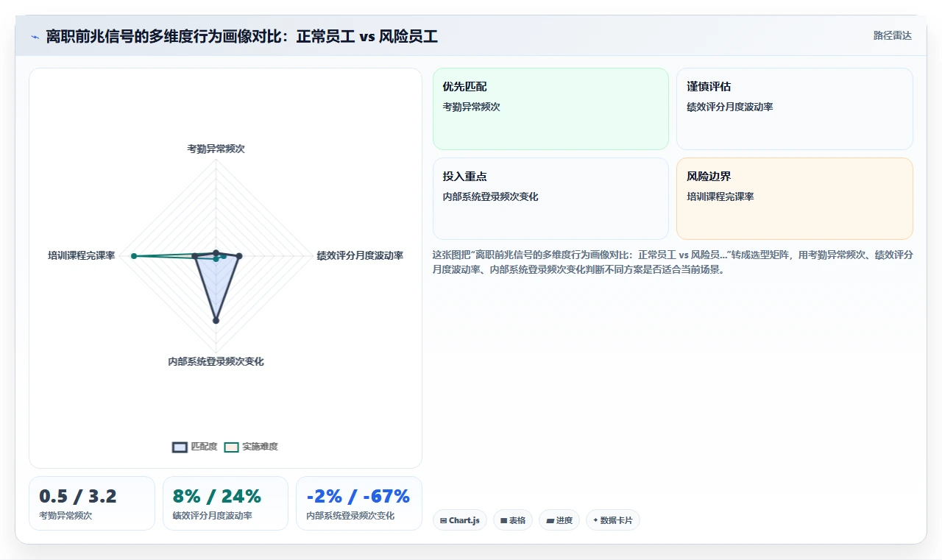Screen dimensions: 942x560
Task: Click the 进度 tag icon
Action: click(550, 520)
